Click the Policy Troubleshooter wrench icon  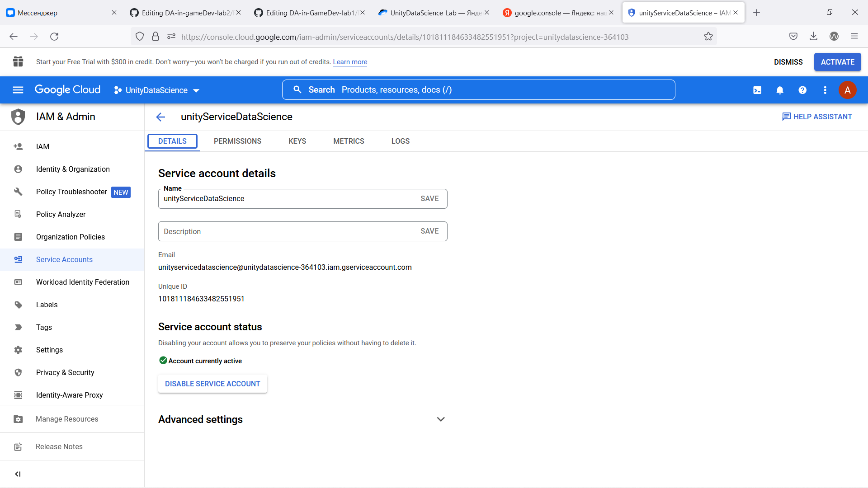pyautogui.click(x=18, y=192)
